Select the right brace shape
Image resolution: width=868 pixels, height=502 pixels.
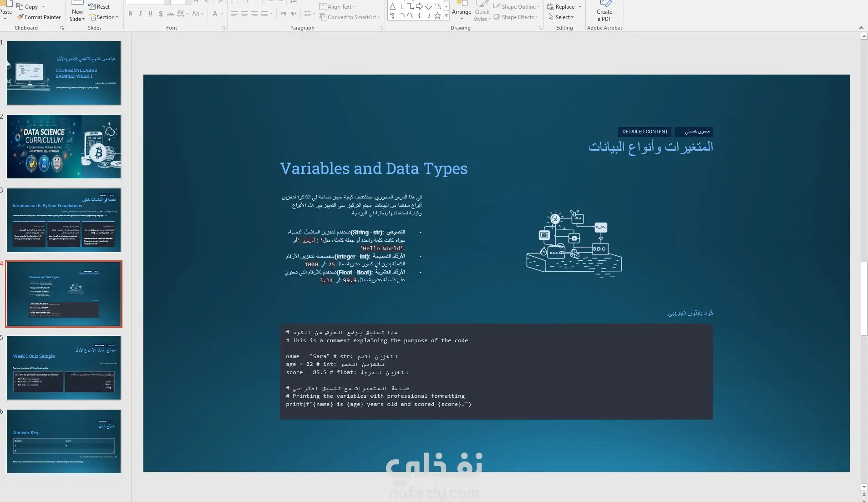pyautogui.click(x=429, y=15)
